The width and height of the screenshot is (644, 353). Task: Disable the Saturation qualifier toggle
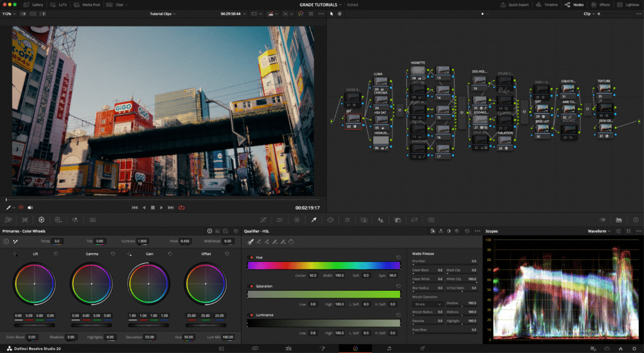[252, 286]
